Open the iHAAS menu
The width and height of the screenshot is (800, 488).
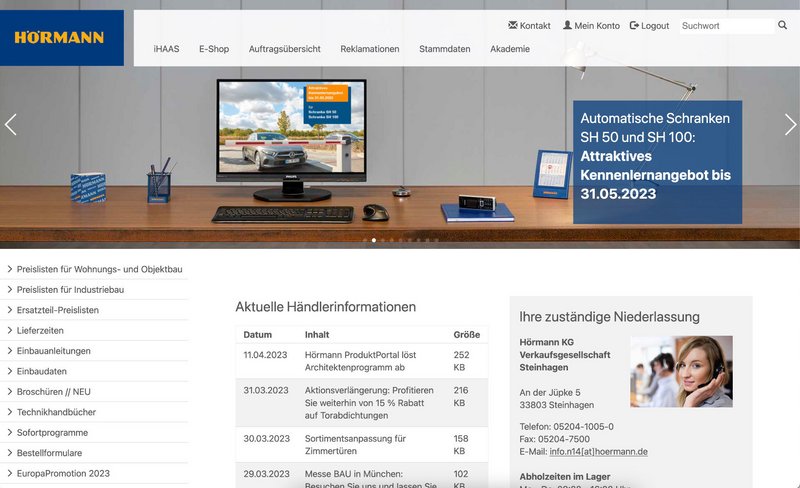tap(166, 49)
